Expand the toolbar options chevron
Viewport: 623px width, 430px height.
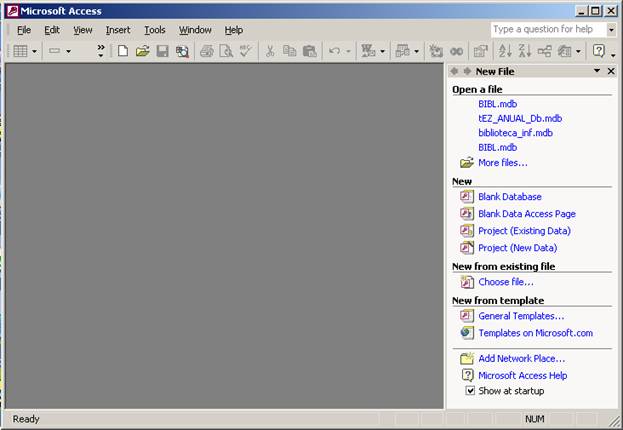click(100, 51)
